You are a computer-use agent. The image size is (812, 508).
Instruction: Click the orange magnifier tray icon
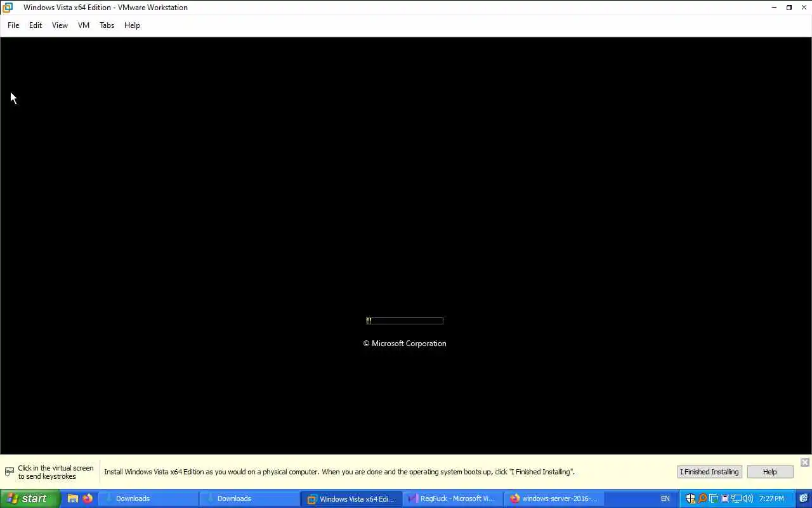point(702,498)
